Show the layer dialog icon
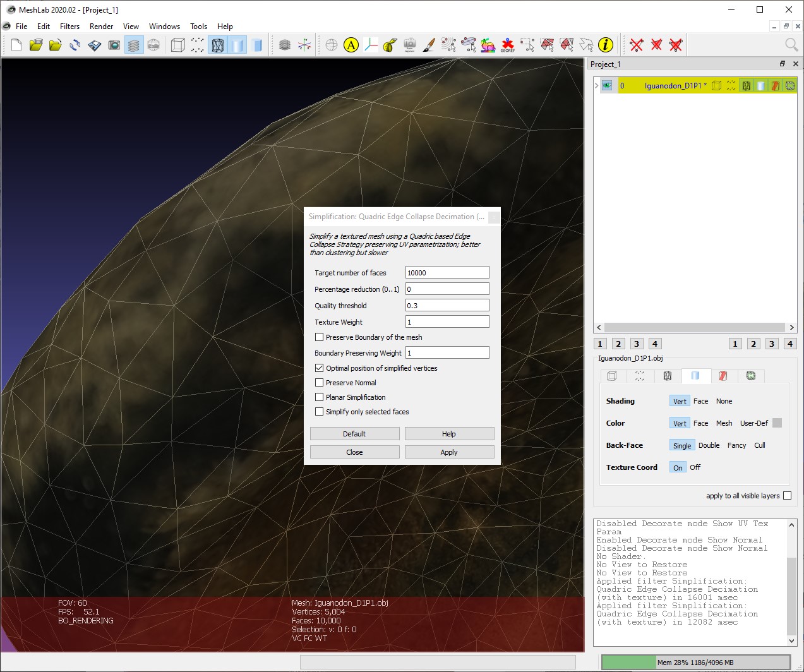The width and height of the screenshot is (804, 672). tap(134, 45)
